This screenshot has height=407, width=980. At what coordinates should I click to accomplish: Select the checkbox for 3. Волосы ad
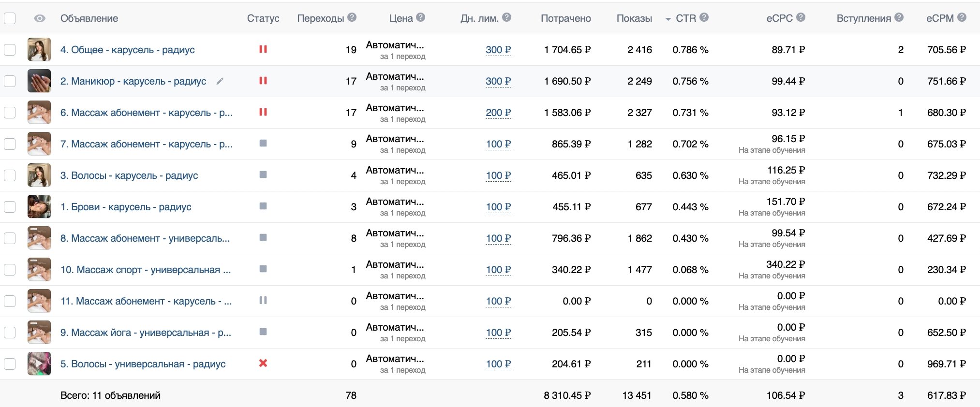[x=10, y=175]
